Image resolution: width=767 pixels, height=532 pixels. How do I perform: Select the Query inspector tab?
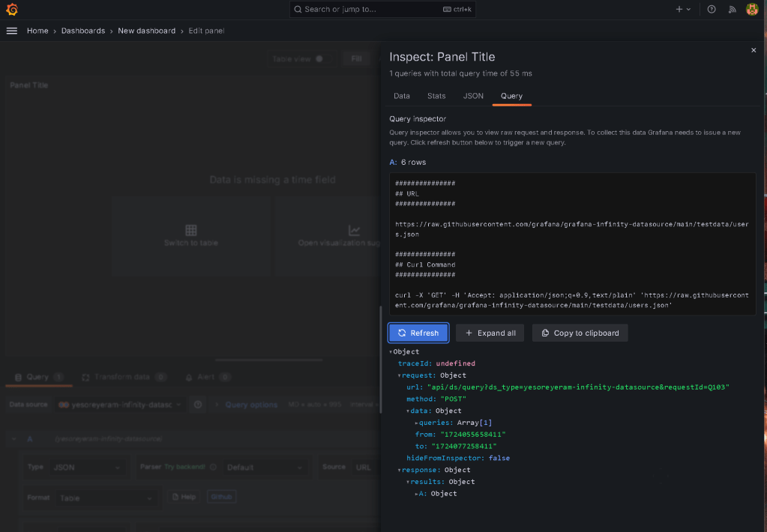511,96
